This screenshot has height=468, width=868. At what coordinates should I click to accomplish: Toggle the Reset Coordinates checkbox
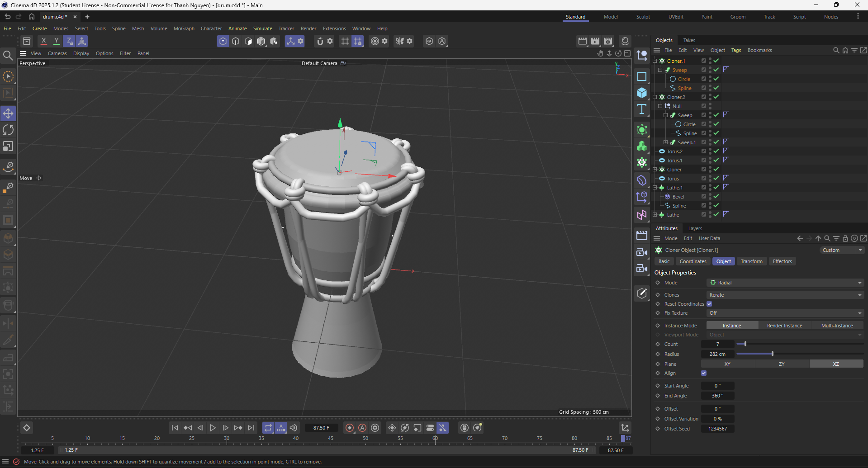click(709, 304)
